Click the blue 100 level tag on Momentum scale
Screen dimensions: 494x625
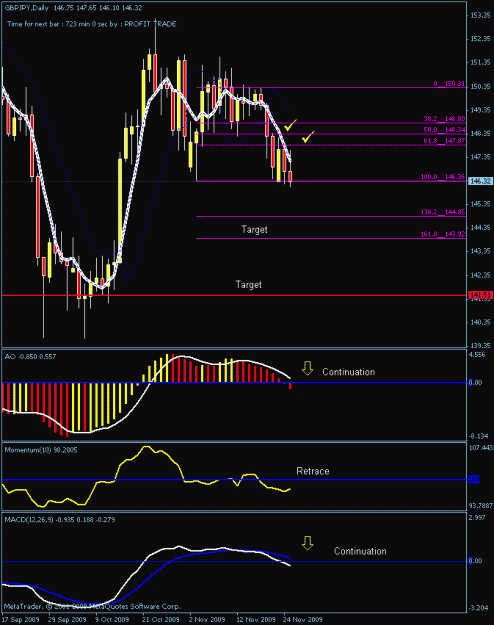[x=474, y=480]
